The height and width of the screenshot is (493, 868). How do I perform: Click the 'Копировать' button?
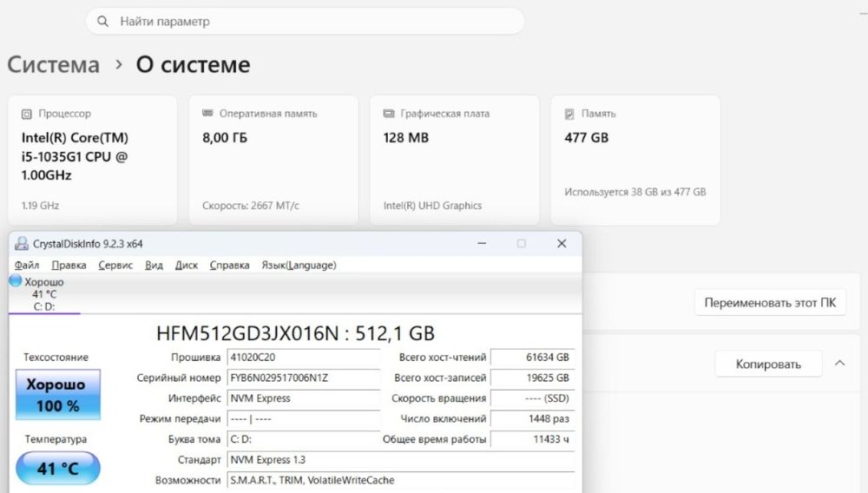(768, 364)
